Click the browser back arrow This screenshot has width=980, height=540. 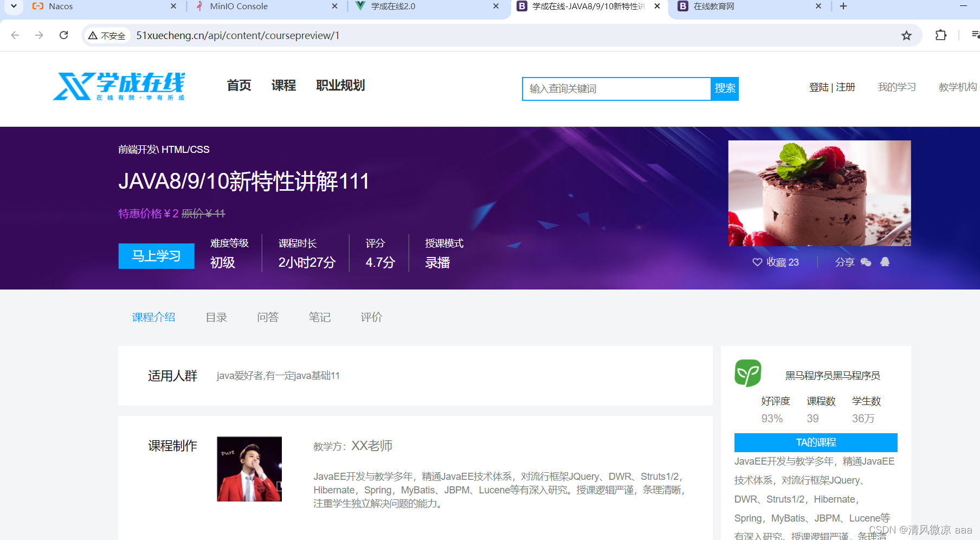point(15,35)
